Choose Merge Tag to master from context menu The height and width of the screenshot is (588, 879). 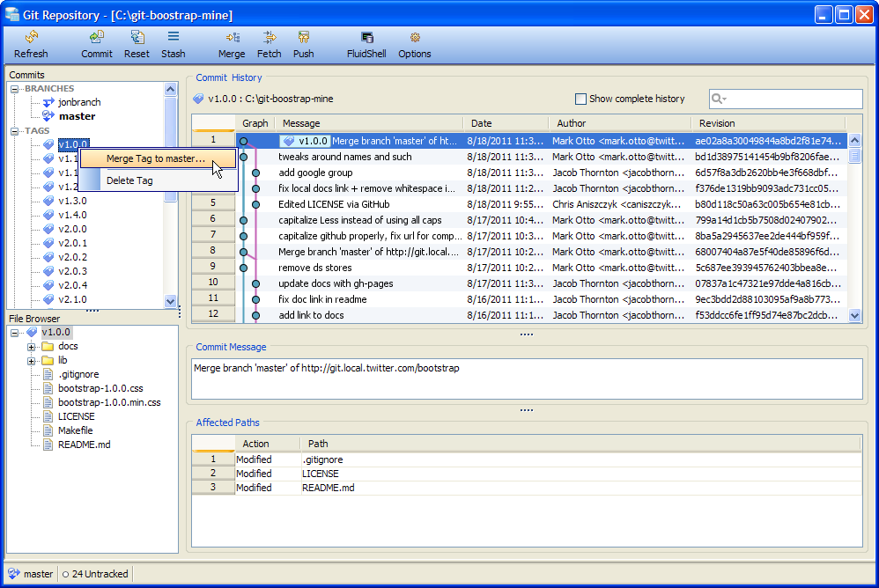[158, 158]
